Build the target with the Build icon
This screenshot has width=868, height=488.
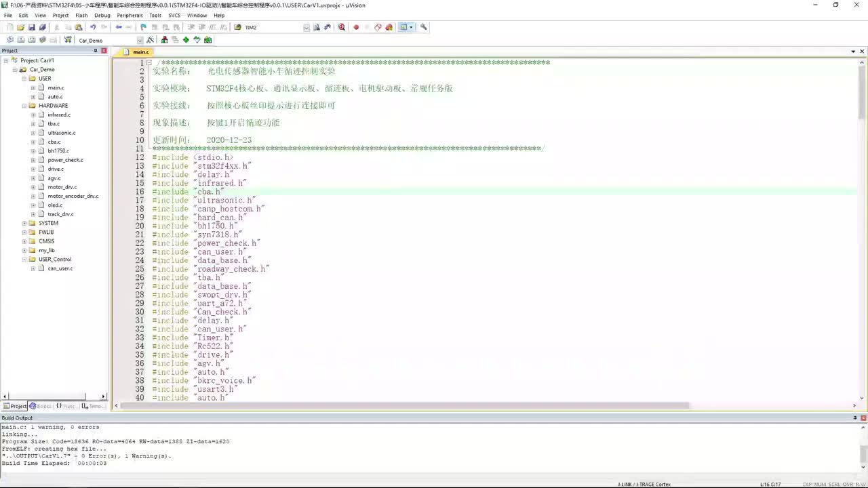pyautogui.click(x=20, y=40)
